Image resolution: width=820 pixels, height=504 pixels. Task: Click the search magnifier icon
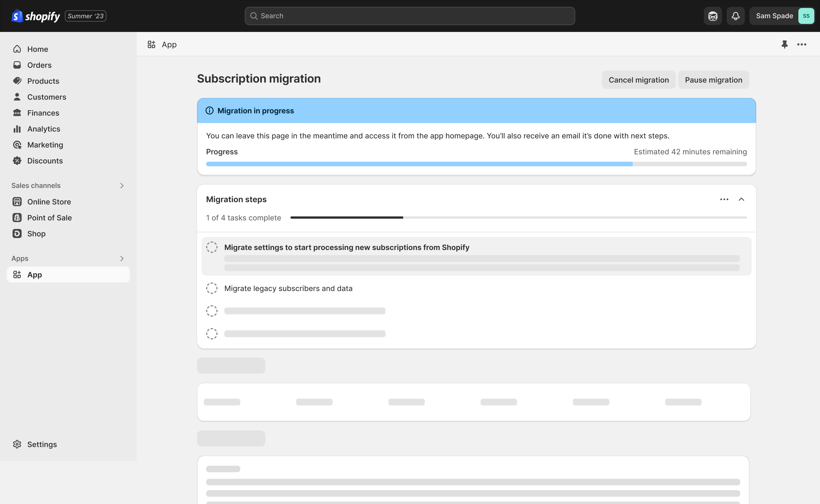click(x=254, y=16)
